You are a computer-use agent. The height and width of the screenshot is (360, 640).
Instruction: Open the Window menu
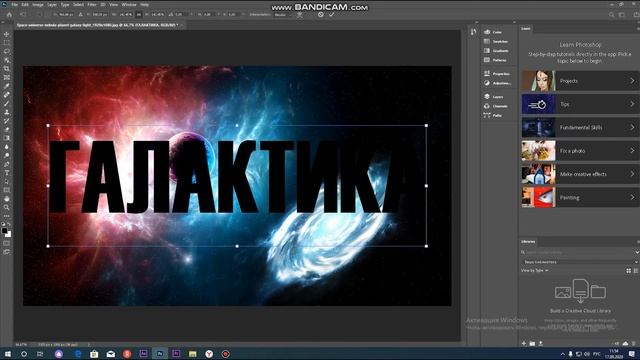[129, 4]
